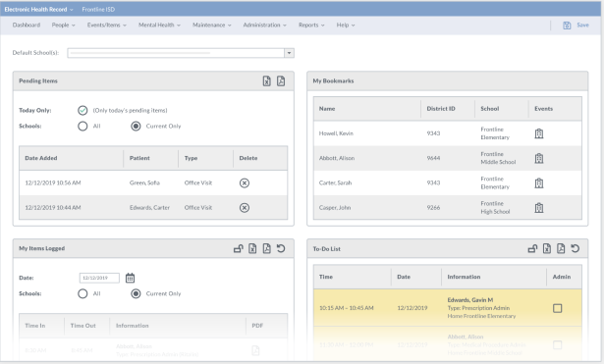
Task: Click Frontline Middle School cell
Action: pyautogui.click(x=498, y=158)
